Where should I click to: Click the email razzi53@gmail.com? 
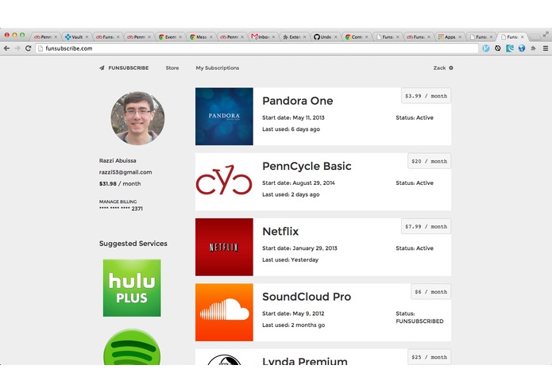pyautogui.click(x=125, y=172)
